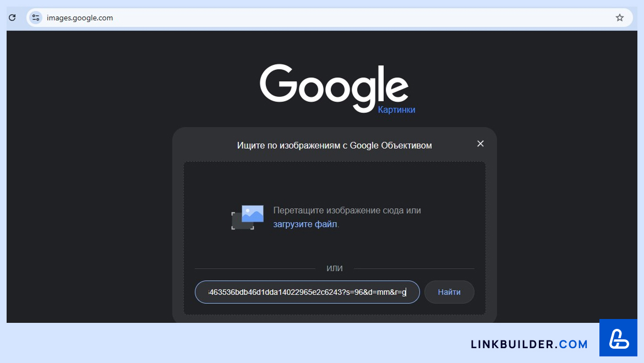Bookmark this page with the star icon
This screenshot has width=644, height=363.
click(x=619, y=18)
